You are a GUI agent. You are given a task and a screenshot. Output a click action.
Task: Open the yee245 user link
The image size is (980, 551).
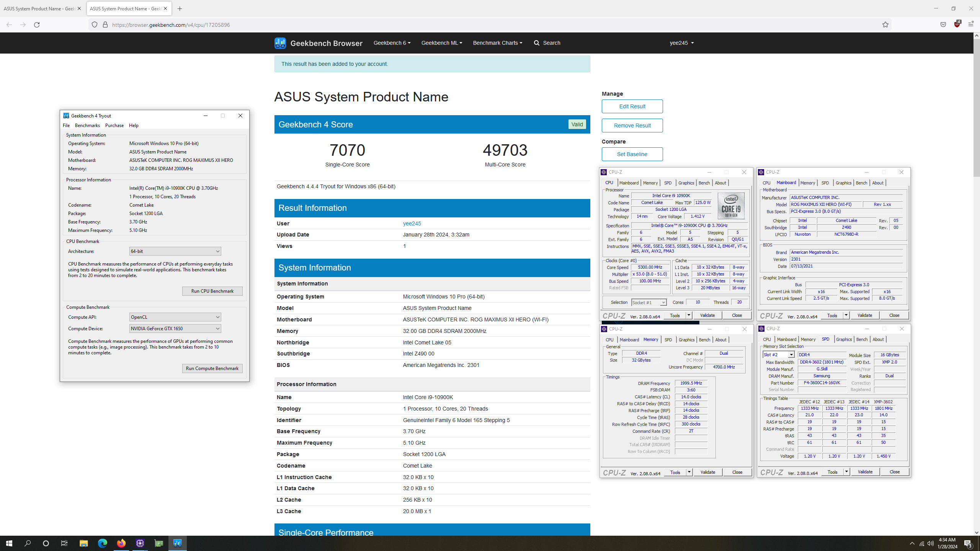tap(412, 223)
